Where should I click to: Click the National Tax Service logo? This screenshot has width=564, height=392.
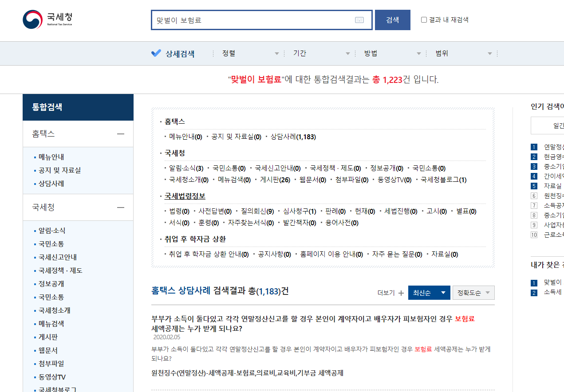click(47, 20)
